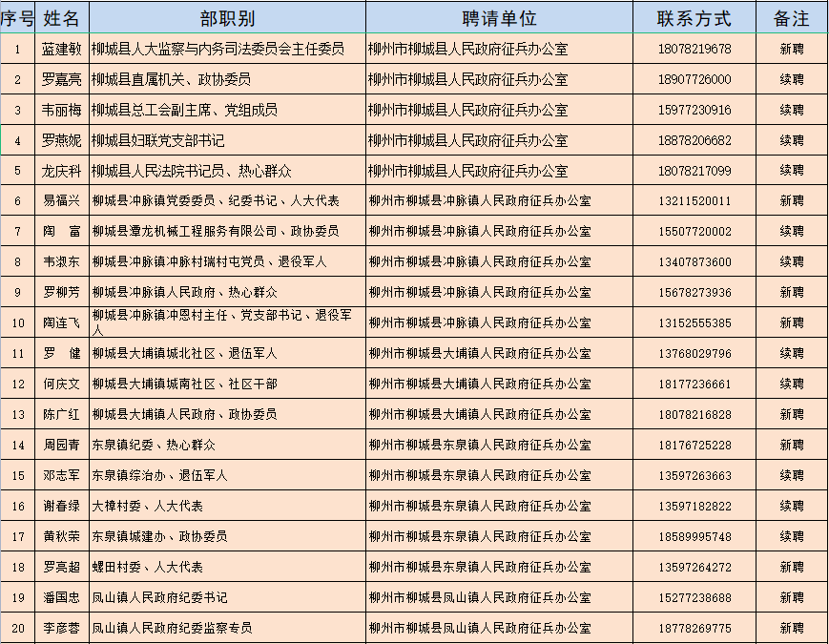Click the name cell 罗柳芳
Image resolution: width=829 pixels, height=644 pixels.
[x=62, y=292]
